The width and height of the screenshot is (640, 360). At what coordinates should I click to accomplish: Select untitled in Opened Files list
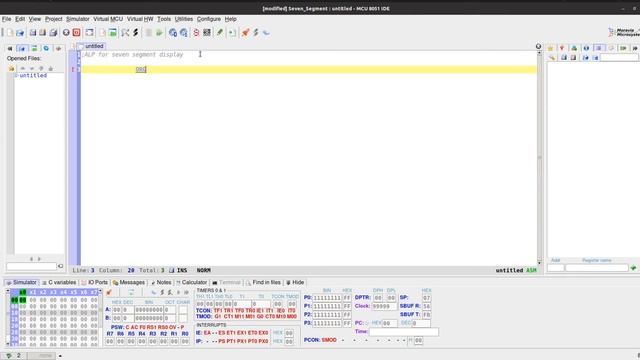click(x=33, y=76)
